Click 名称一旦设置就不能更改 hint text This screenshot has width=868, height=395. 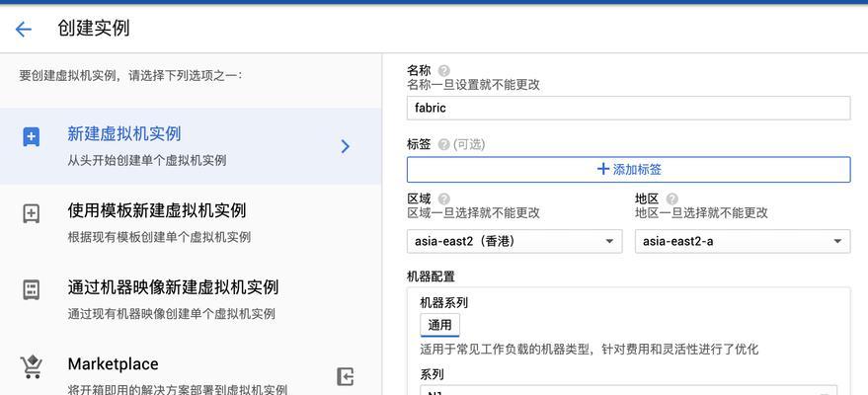(x=473, y=85)
